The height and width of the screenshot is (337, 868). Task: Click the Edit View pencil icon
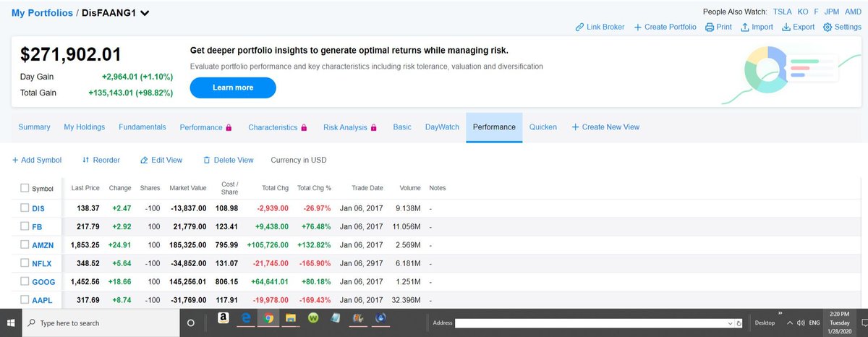point(144,160)
